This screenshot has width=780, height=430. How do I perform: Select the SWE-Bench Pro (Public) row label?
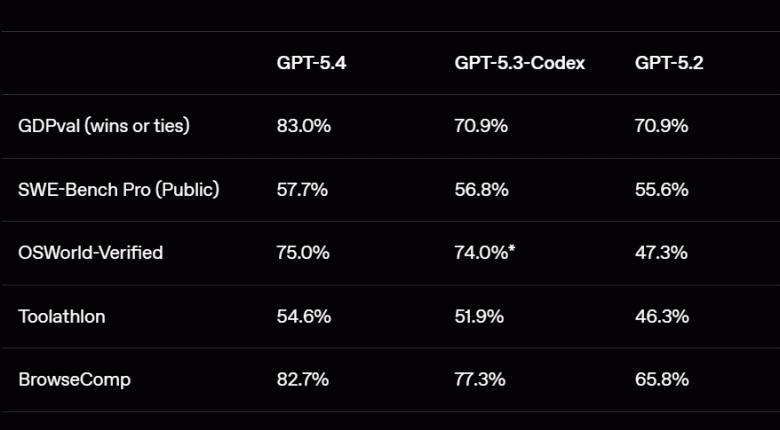click(118, 189)
